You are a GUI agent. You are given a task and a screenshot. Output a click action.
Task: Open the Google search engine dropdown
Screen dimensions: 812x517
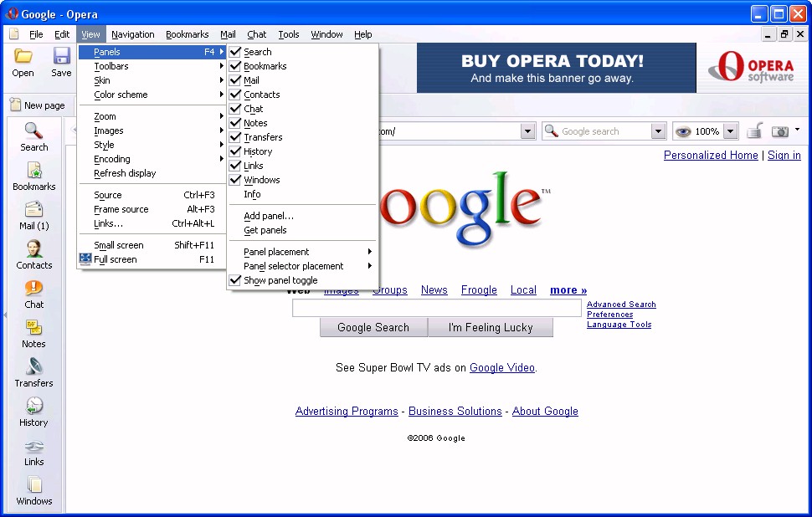658,131
